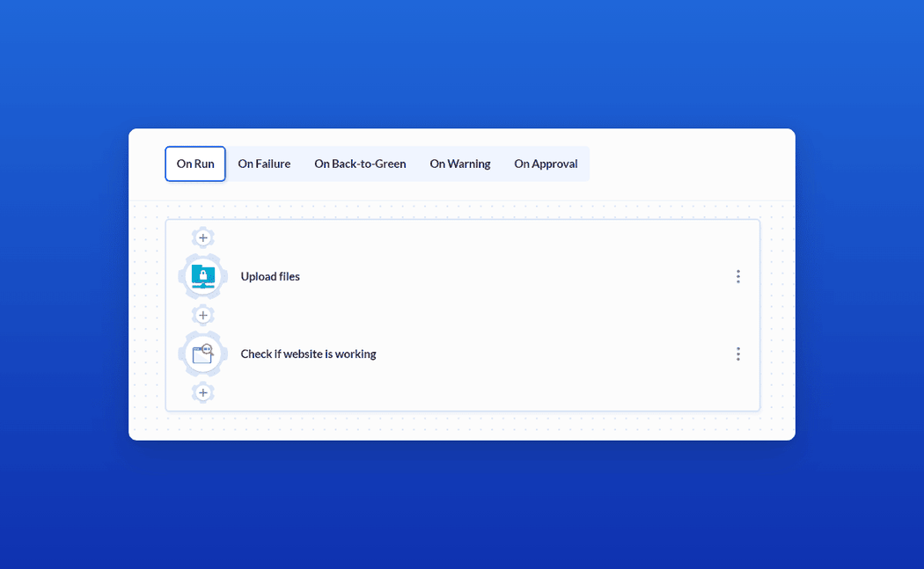Open the website check action icon
Image resolution: width=924 pixels, height=569 pixels.
(x=202, y=354)
